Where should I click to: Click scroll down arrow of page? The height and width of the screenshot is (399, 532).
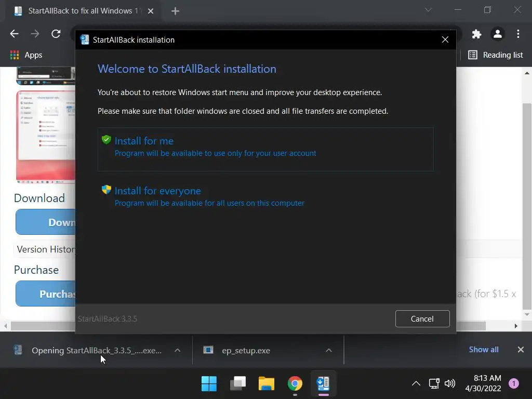527,314
